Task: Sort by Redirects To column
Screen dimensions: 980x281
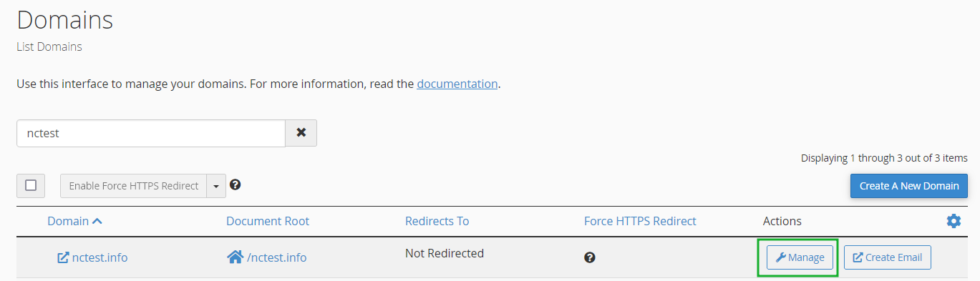Action: [x=437, y=221]
